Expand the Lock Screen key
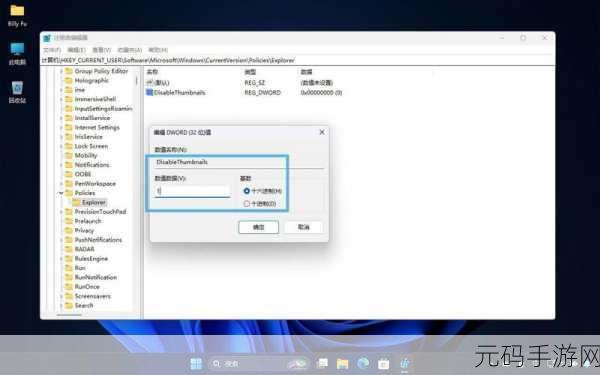This screenshot has width=600, height=375. [61, 146]
